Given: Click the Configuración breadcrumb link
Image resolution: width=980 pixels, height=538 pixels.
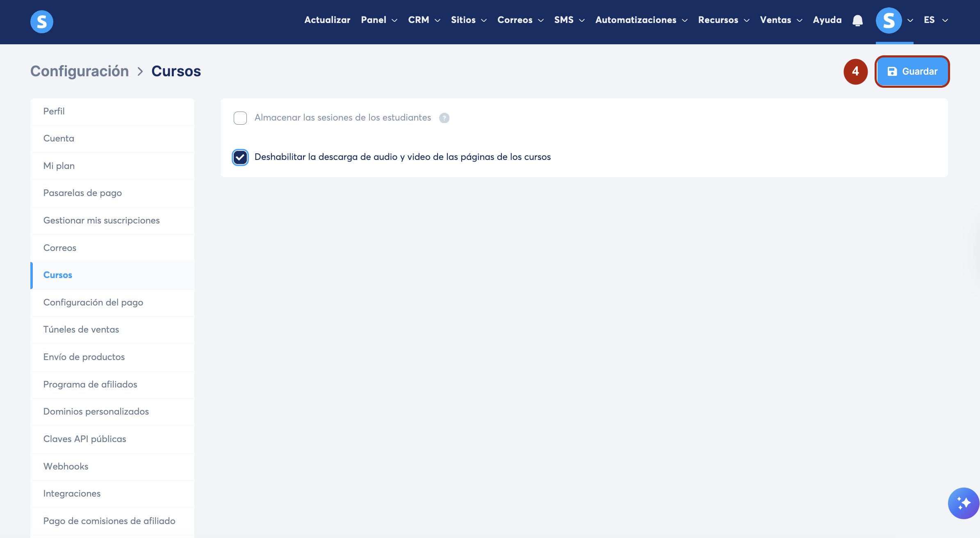Looking at the screenshot, I should click(80, 71).
